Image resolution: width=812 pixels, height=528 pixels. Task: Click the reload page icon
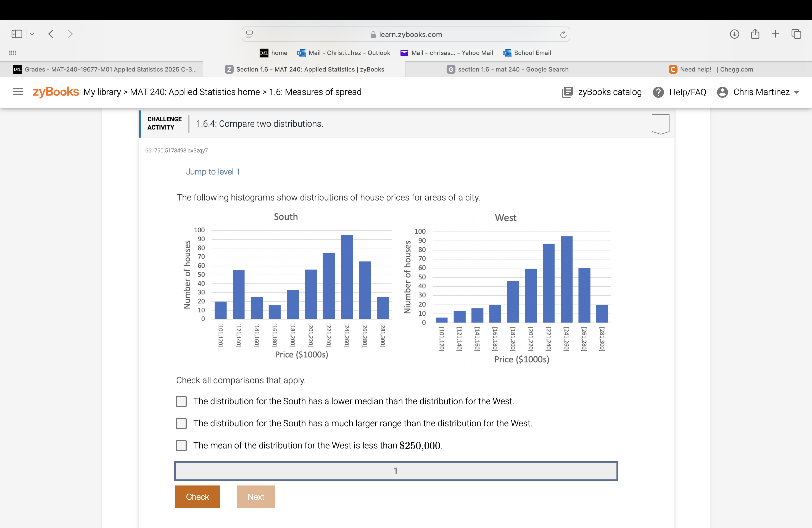tap(563, 35)
